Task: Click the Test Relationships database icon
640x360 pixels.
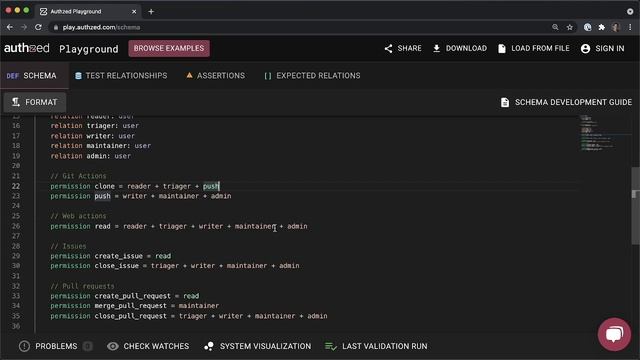Action: tap(78, 76)
